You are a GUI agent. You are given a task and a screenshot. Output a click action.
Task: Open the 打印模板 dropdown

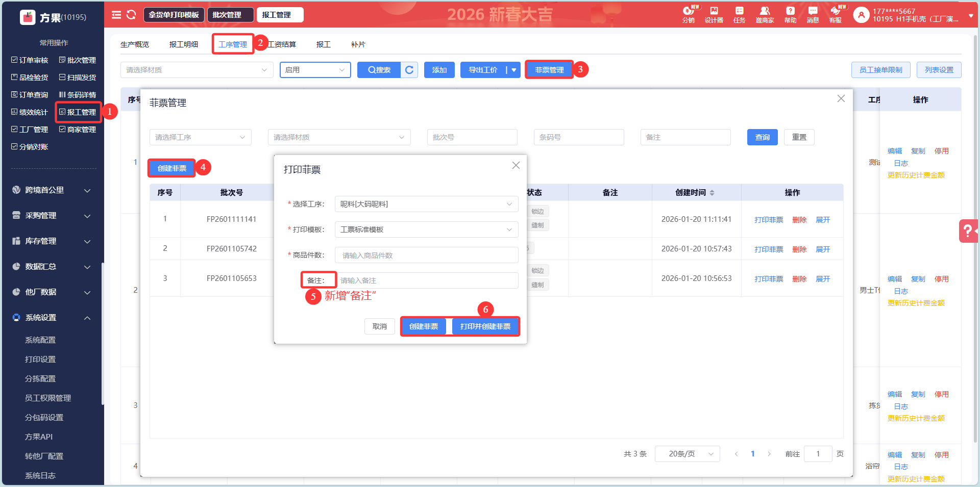click(426, 229)
